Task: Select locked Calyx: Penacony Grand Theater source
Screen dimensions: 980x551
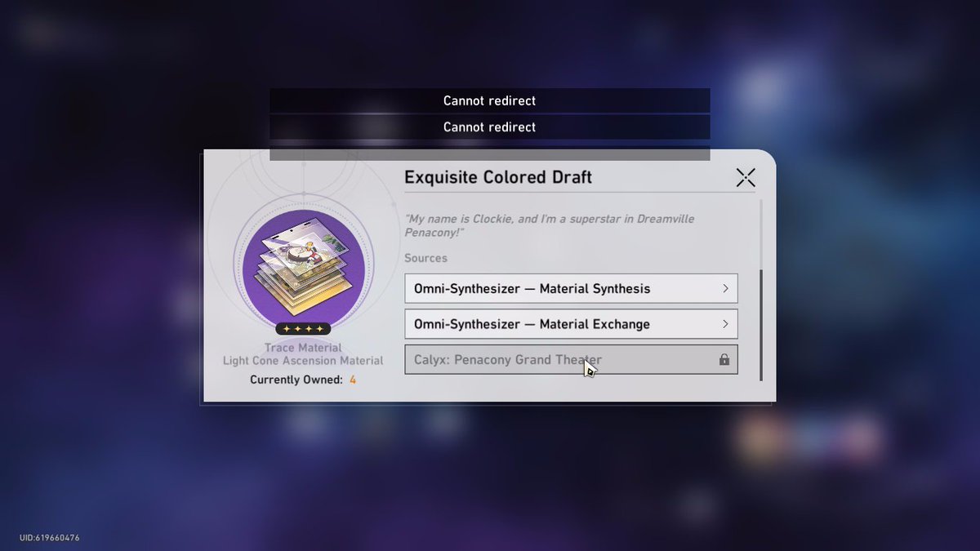Action: (571, 359)
